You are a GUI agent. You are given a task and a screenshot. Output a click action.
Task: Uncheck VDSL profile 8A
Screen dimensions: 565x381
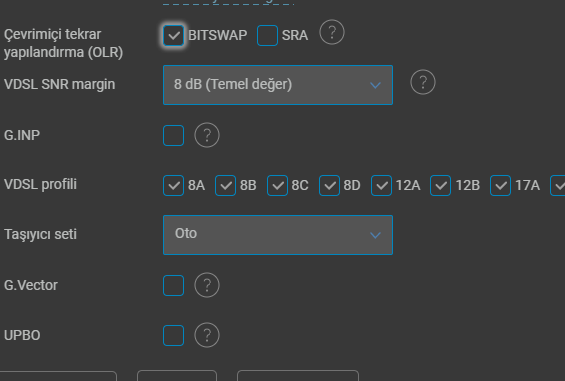[174, 186]
